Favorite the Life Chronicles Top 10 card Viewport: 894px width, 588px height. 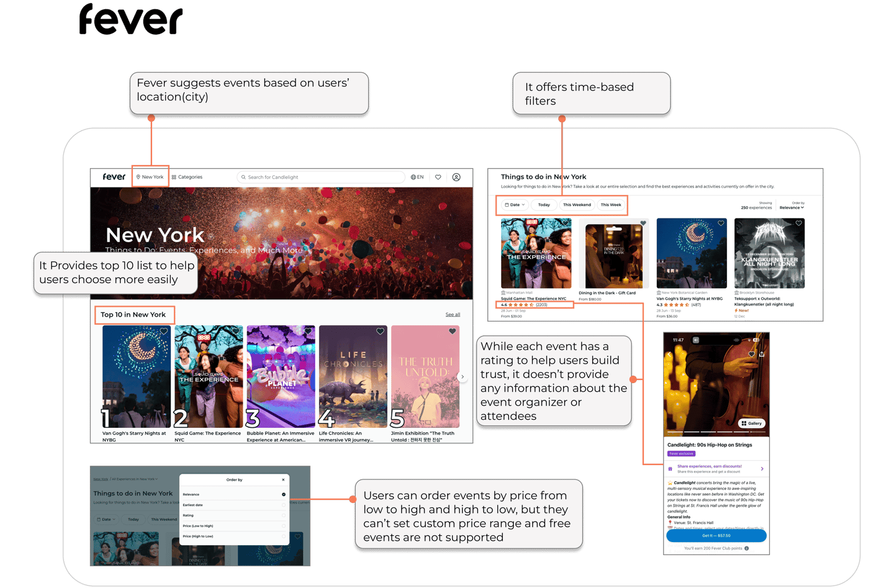[380, 332]
